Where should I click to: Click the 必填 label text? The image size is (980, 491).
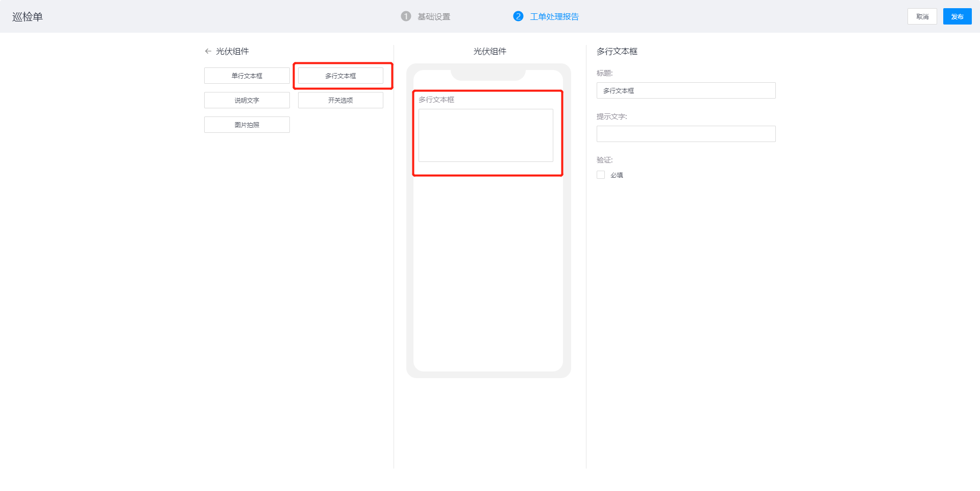(617, 175)
